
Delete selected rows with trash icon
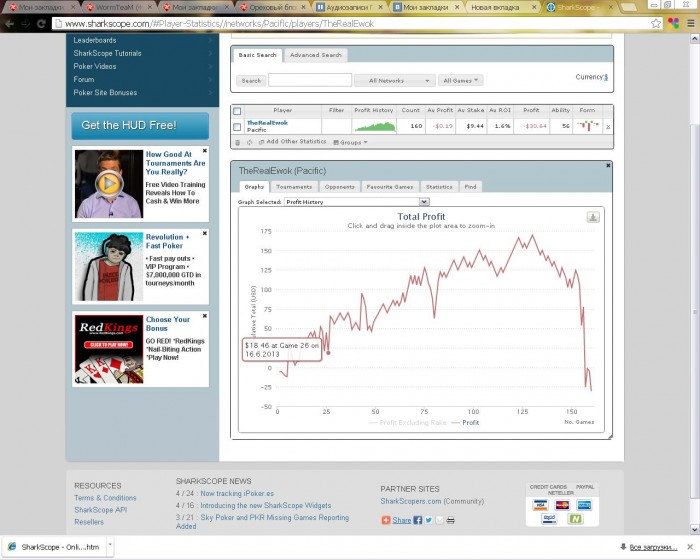(238, 142)
